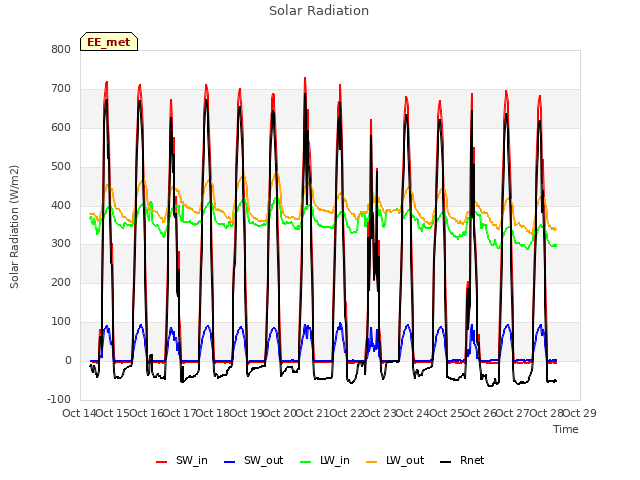
Task: Click the orange LW_out legend swatch
Action: (371, 462)
